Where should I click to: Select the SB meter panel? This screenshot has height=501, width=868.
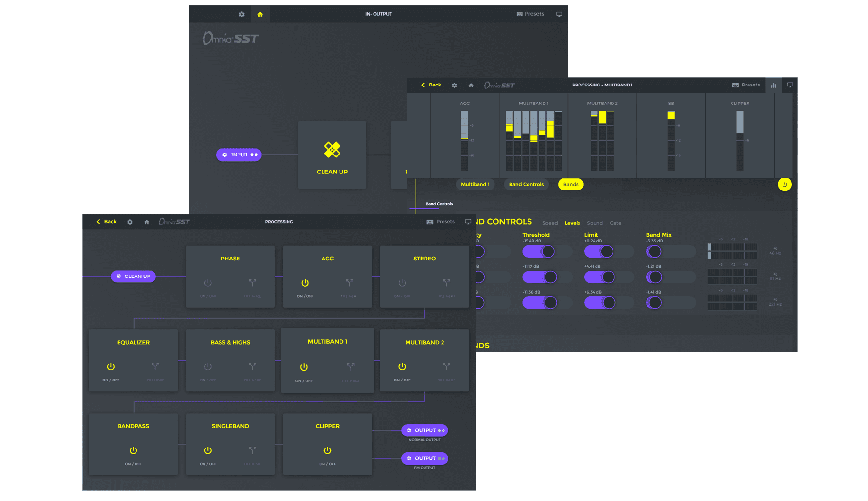[671, 136]
